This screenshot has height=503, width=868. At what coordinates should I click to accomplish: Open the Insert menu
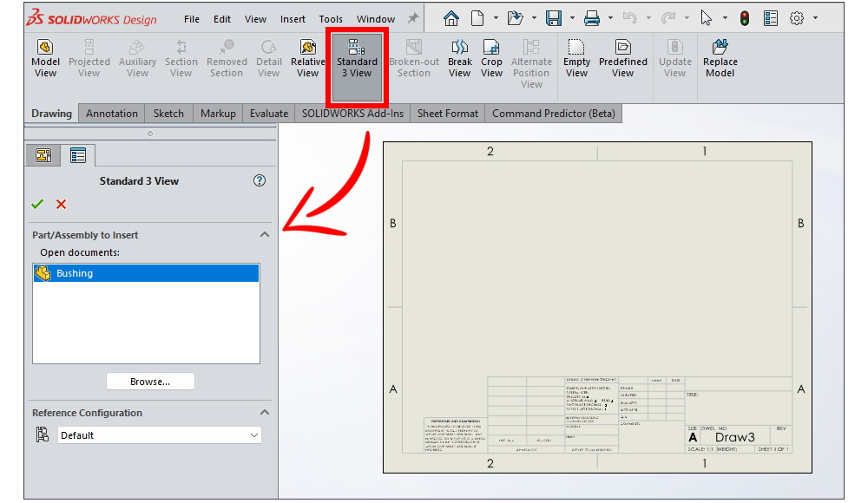click(293, 19)
